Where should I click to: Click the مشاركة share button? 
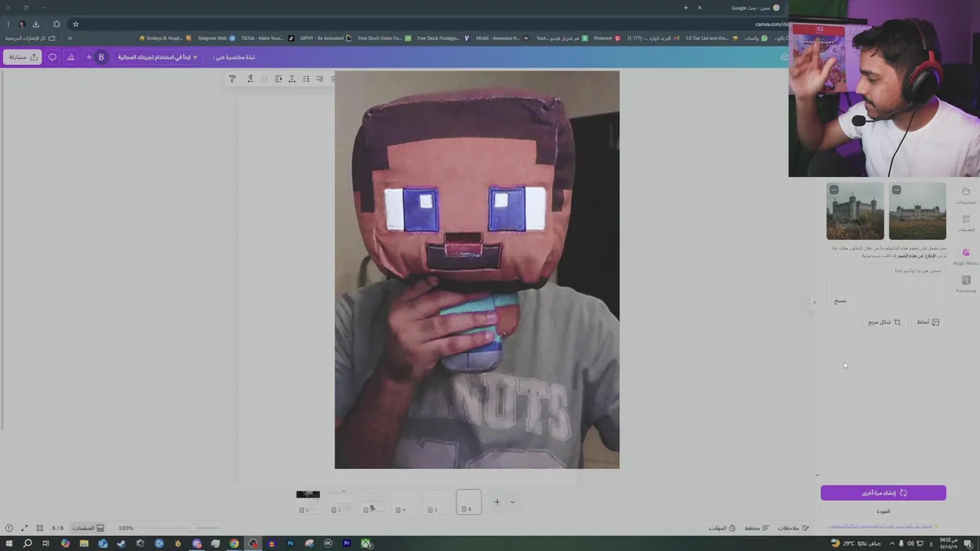(x=23, y=57)
